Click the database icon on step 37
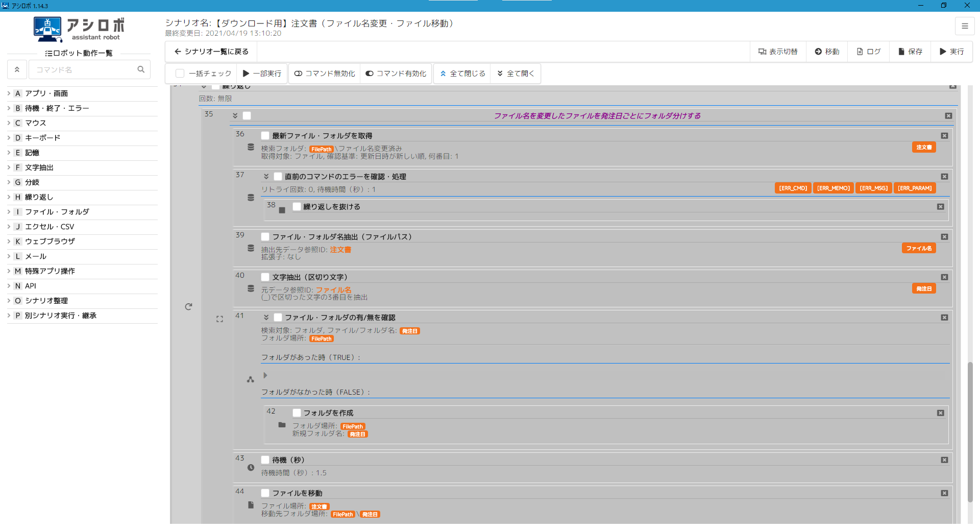 coord(251,198)
